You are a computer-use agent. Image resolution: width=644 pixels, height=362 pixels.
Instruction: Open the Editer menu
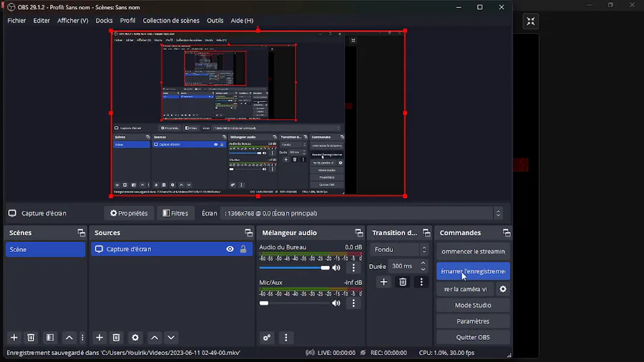coord(42,21)
